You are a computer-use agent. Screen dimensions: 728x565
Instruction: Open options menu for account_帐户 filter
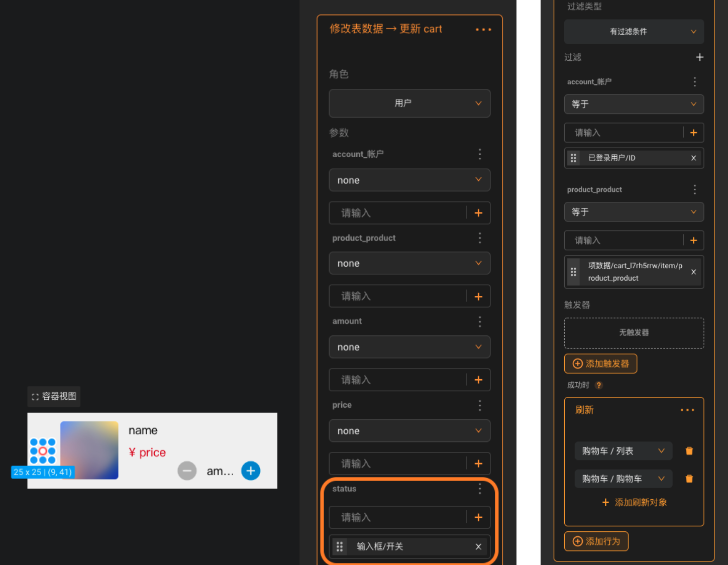[x=695, y=82]
